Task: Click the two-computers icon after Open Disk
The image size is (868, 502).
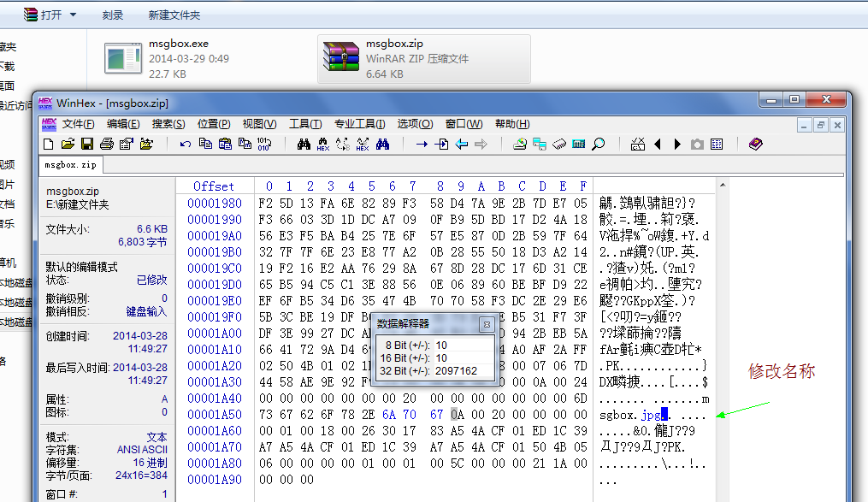Action: point(540,145)
